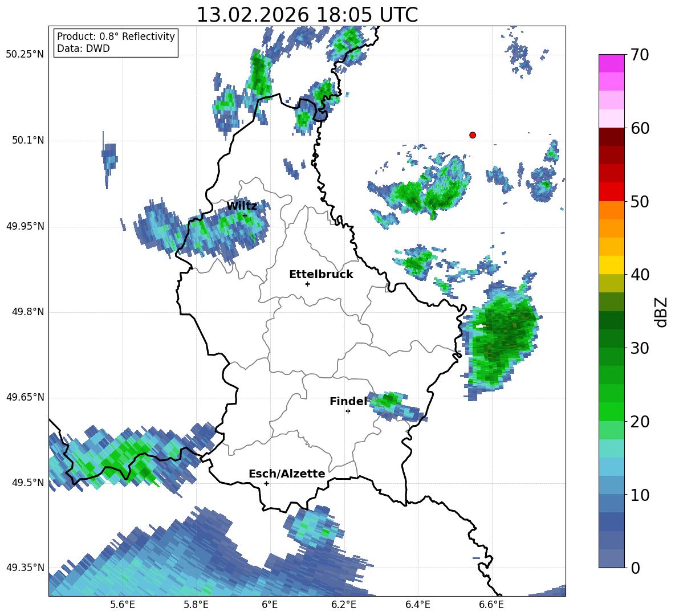Click the Findel city label
Viewport: 675px width, 616px height.
coord(348,401)
